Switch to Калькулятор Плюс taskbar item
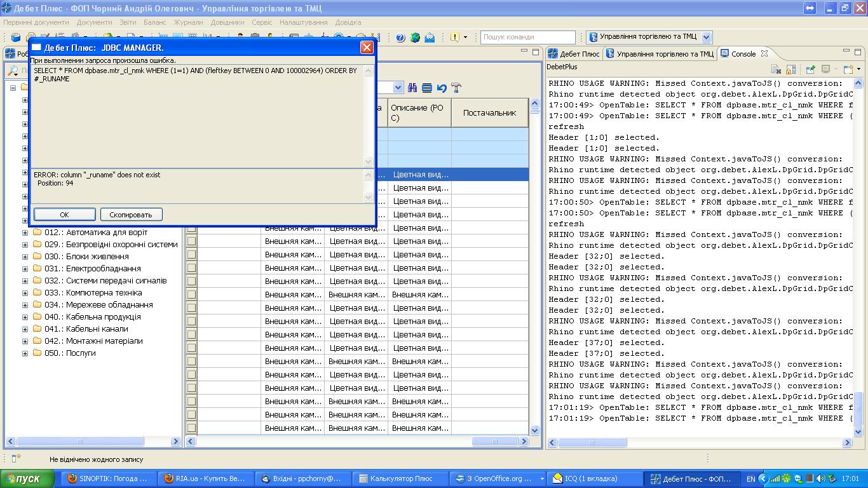This screenshot has height=488, width=868. pyautogui.click(x=400, y=478)
